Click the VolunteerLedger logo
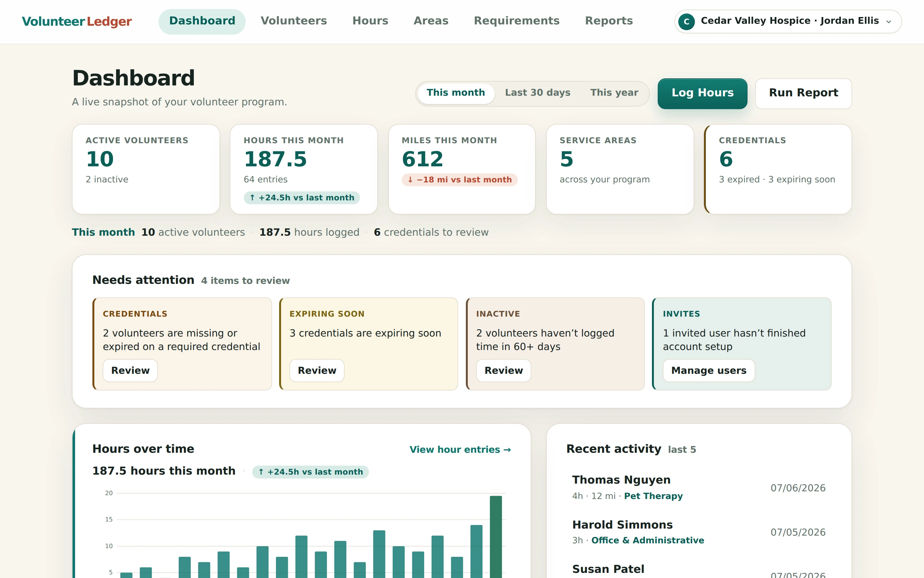Screen dimensions: 924x578 pyautogui.click(x=77, y=22)
